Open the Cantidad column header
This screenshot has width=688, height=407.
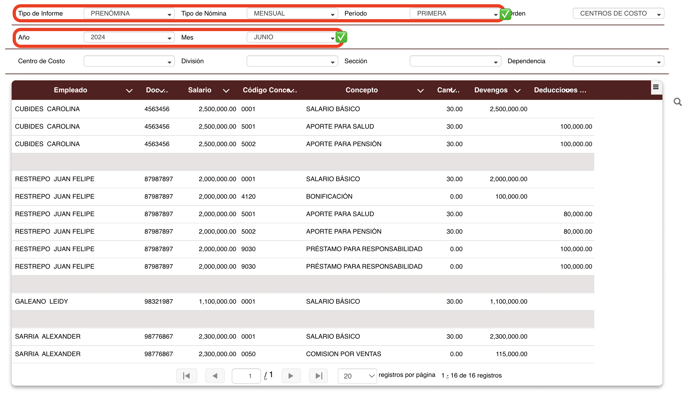448,90
